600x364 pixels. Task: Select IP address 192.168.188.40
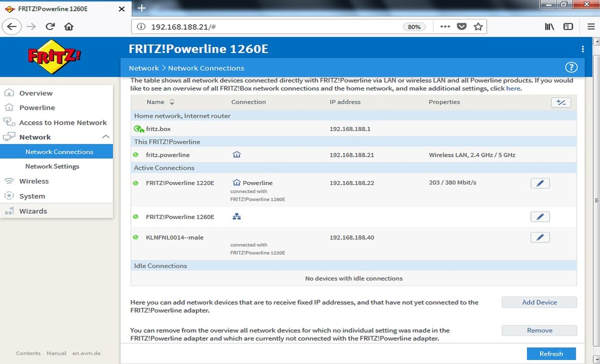(352, 238)
